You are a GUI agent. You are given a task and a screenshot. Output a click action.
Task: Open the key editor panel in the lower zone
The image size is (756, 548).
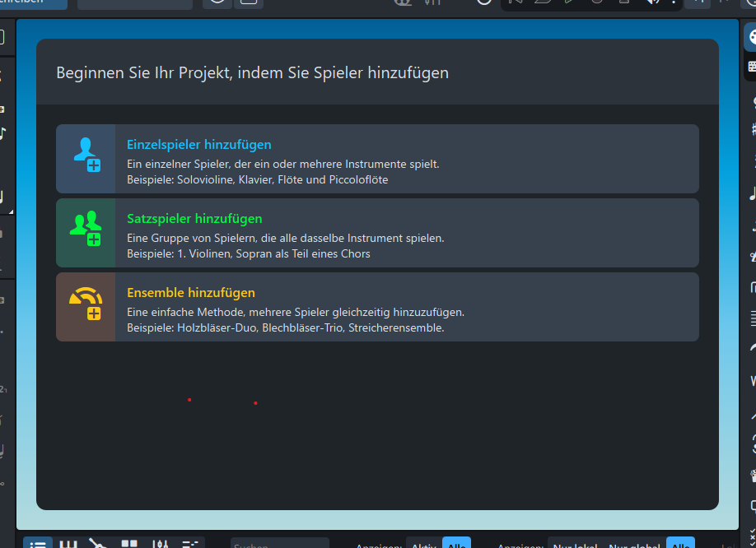click(x=190, y=544)
